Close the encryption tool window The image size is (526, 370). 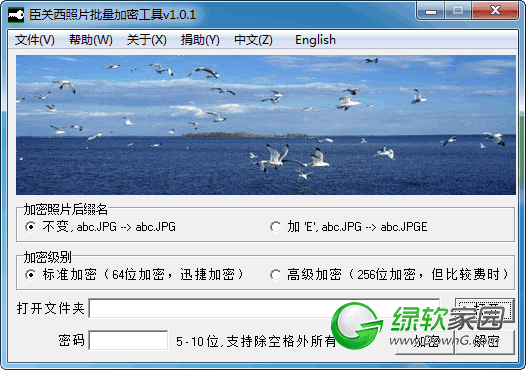pos(495,11)
